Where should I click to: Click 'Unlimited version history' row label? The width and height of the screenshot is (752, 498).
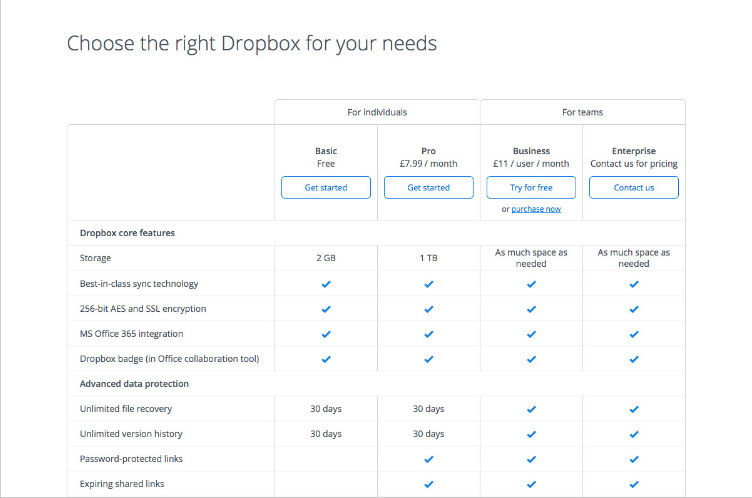coord(131,434)
